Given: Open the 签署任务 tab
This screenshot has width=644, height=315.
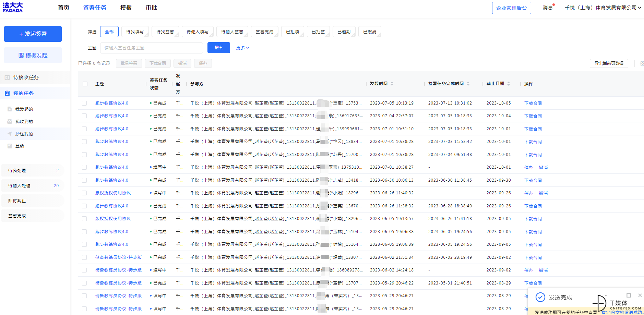Looking at the screenshot, I should coord(95,8).
